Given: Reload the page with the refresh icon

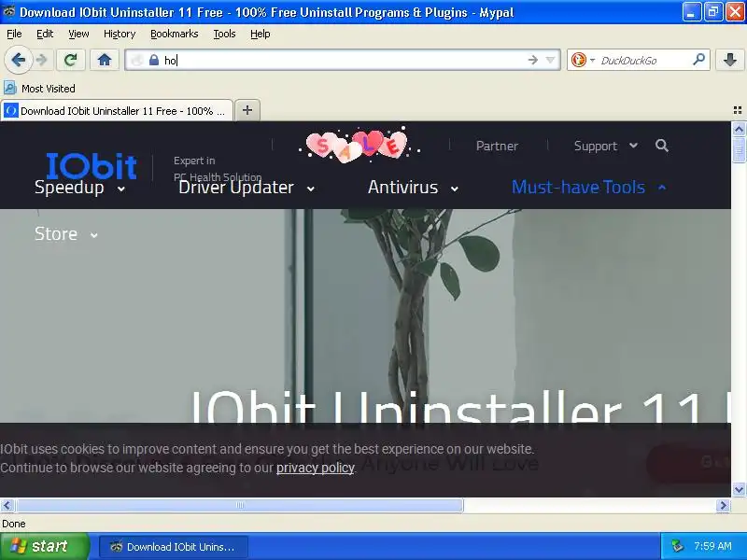Looking at the screenshot, I should 71,60.
